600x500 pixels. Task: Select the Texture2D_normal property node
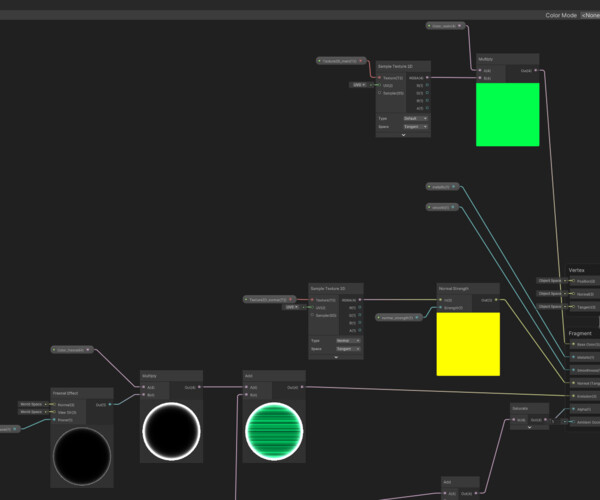(x=270, y=300)
